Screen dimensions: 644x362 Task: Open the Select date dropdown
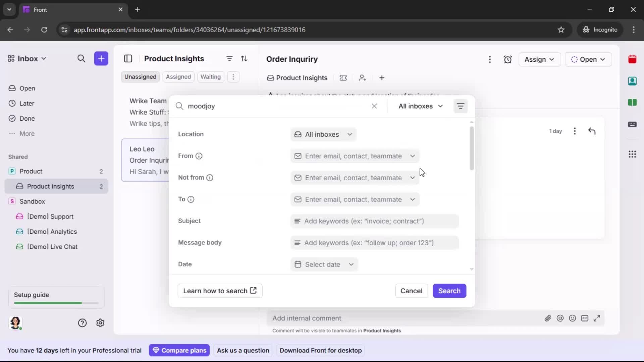324,264
